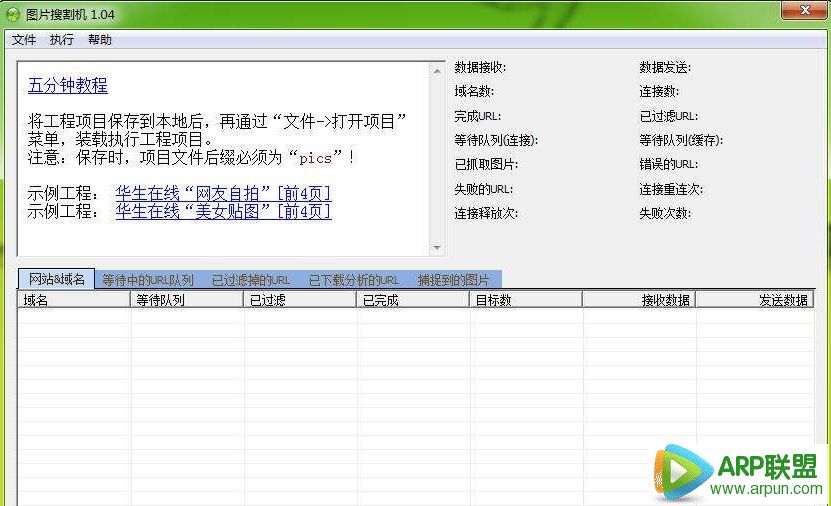Open the 帮助 menu

tap(100, 40)
